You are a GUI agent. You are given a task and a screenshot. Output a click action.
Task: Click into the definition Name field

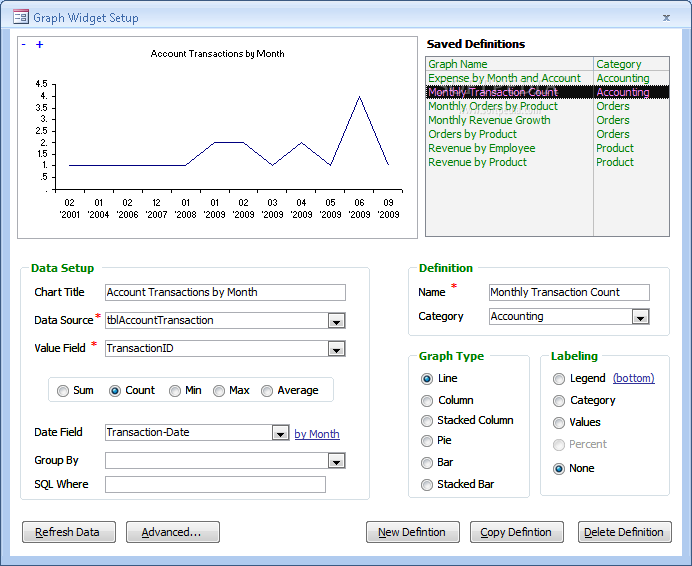tap(569, 292)
